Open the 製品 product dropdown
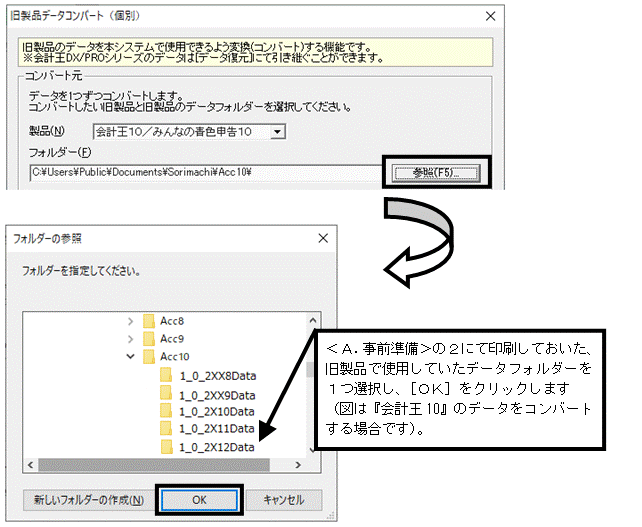 click(277, 132)
